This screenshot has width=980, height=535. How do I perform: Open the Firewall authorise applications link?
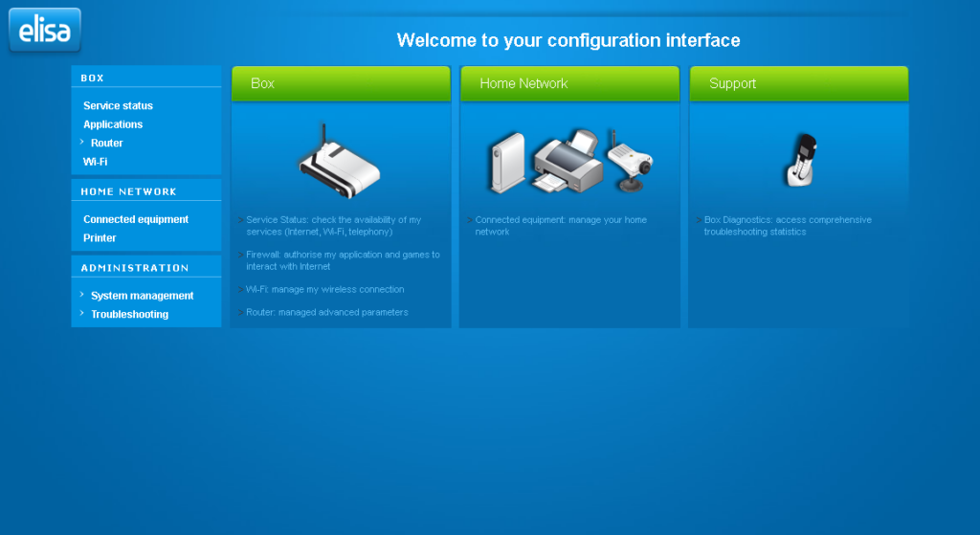pyautogui.click(x=342, y=260)
